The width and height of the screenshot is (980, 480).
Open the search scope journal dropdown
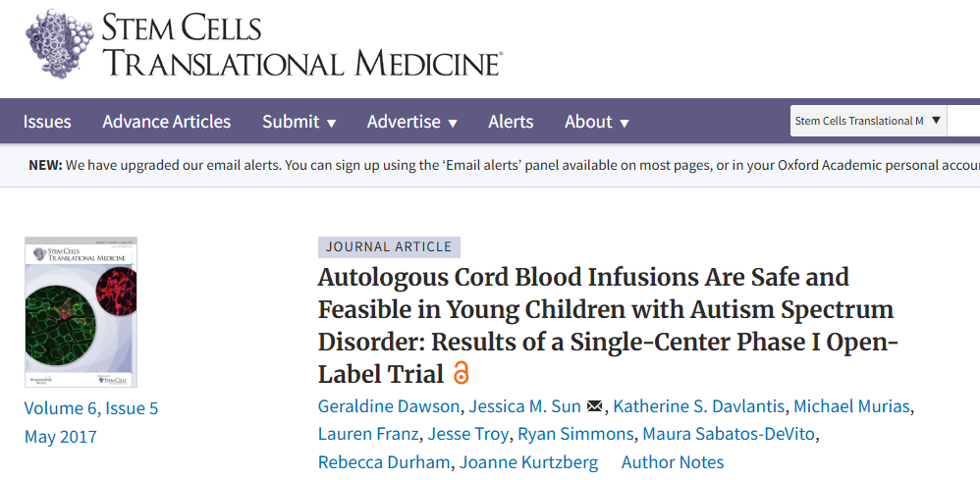pyautogui.click(x=868, y=121)
